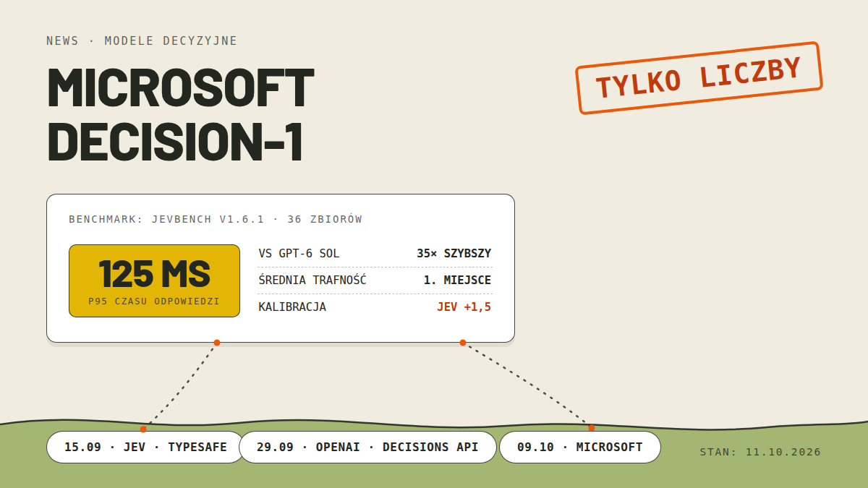The width and height of the screenshot is (868, 488).
Task: Select the 15.09 · JEV · TYPESAFE pill
Action: [x=145, y=447]
